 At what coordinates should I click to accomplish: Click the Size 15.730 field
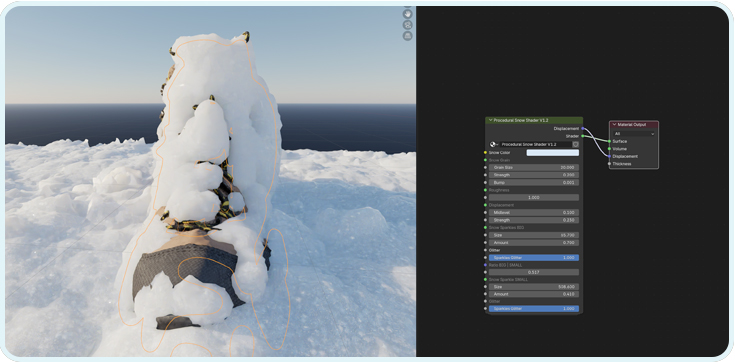click(533, 235)
